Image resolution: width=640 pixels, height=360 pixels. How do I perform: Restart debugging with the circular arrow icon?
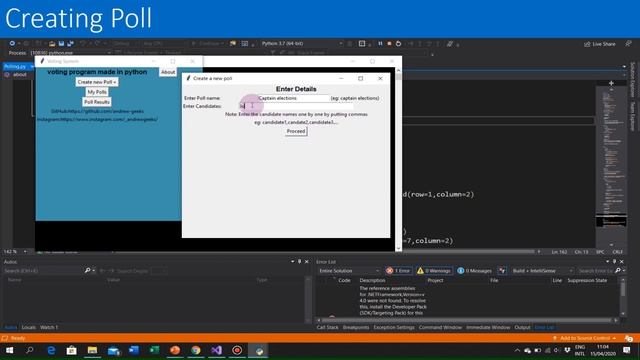click(x=398, y=43)
